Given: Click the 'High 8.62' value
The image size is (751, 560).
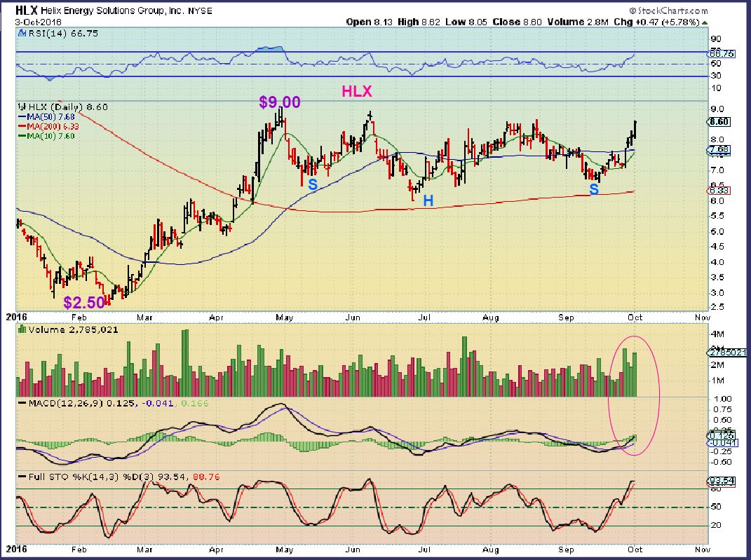Looking at the screenshot, I should [x=419, y=22].
